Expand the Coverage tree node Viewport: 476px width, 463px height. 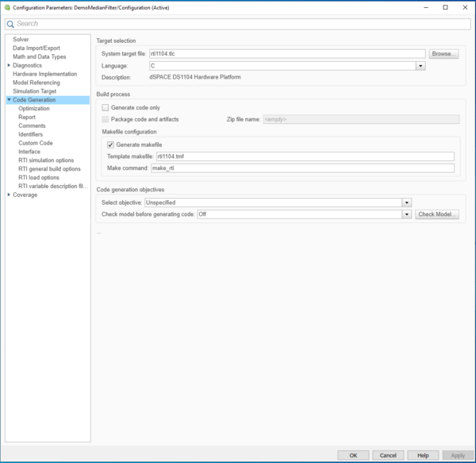[9, 195]
